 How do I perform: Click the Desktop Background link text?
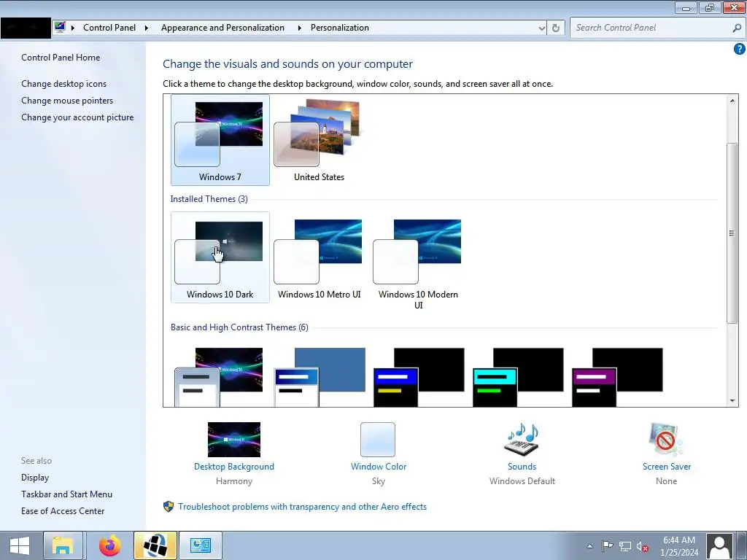pos(234,467)
